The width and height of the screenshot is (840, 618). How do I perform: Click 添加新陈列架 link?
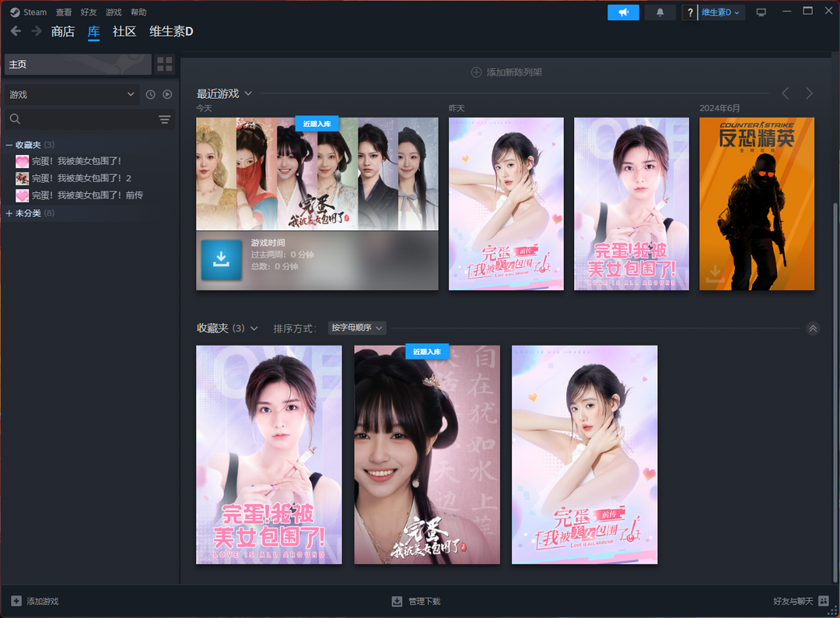pyautogui.click(x=514, y=72)
